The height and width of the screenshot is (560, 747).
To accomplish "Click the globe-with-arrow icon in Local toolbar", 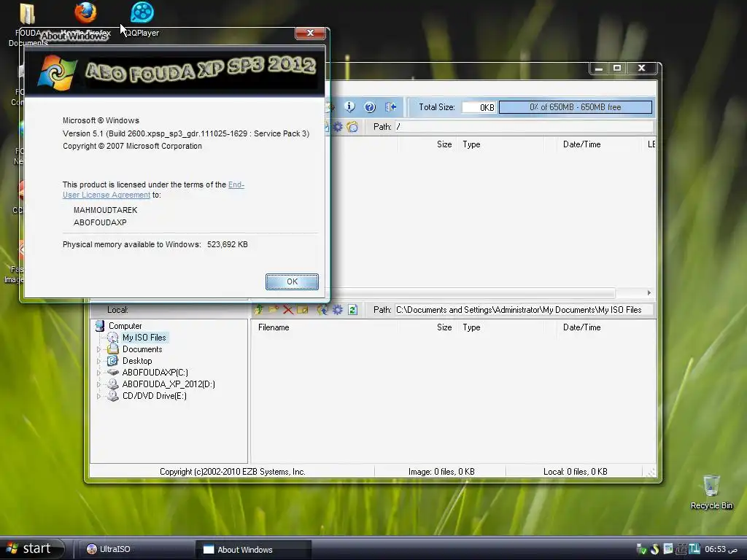I will (322, 310).
